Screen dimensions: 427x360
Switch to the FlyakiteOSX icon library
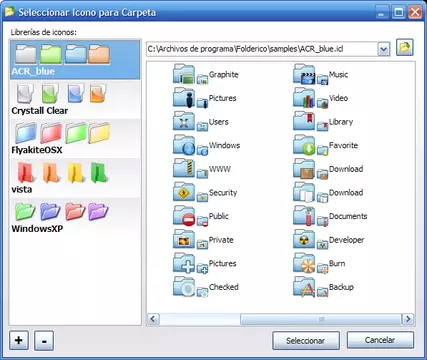click(75, 139)
